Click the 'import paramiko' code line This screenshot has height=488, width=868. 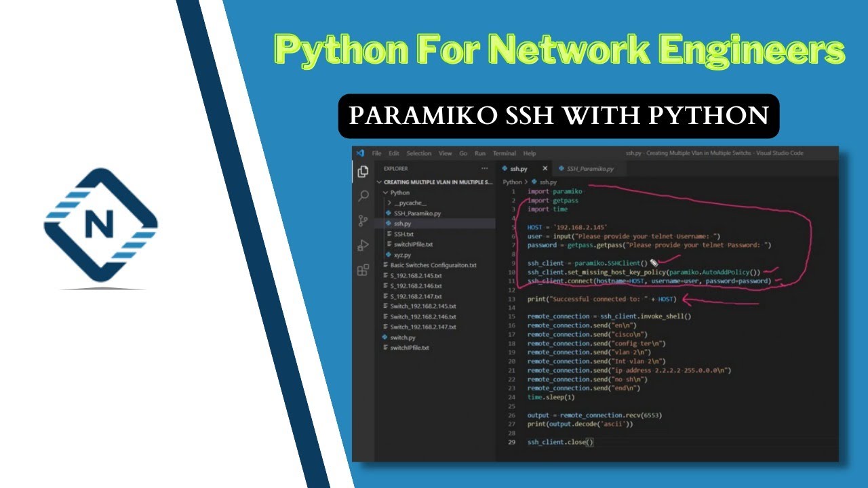click(x=555, y=192)
